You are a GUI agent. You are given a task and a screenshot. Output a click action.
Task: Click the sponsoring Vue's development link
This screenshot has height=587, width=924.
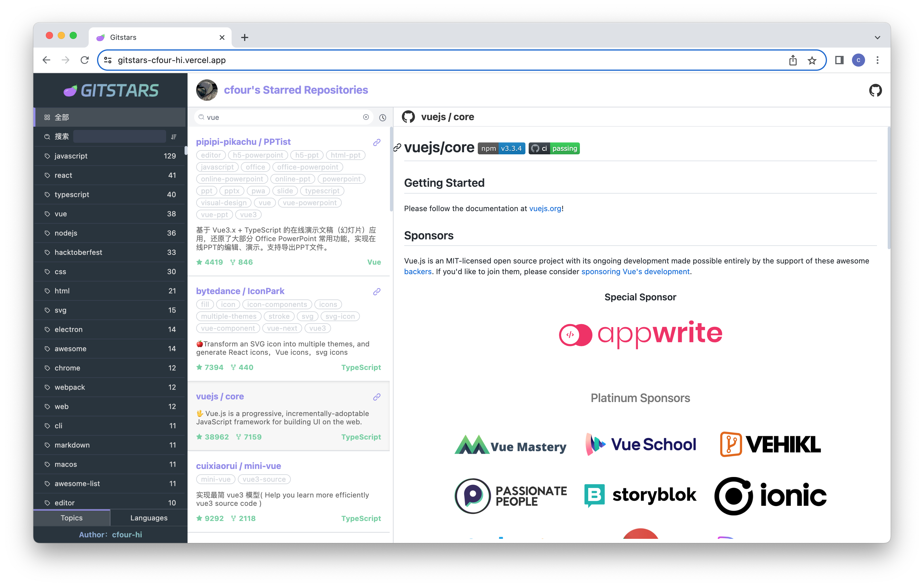tap(636, 271)
